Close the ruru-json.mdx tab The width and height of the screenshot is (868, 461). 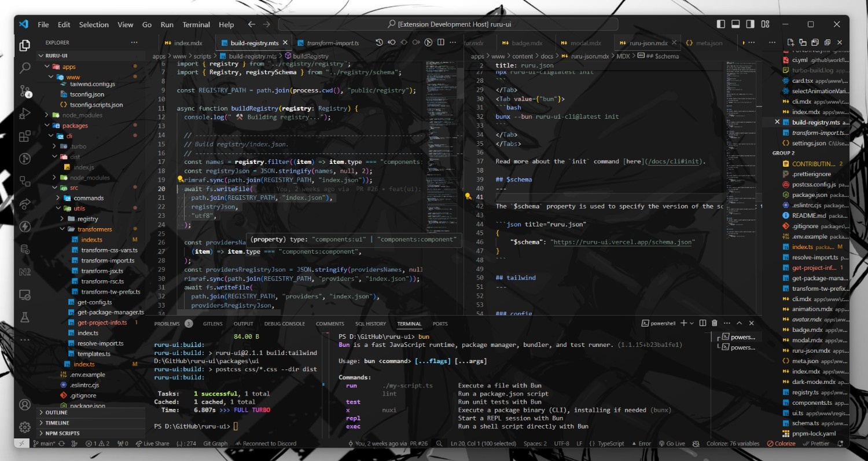click(x=675, y=43)
